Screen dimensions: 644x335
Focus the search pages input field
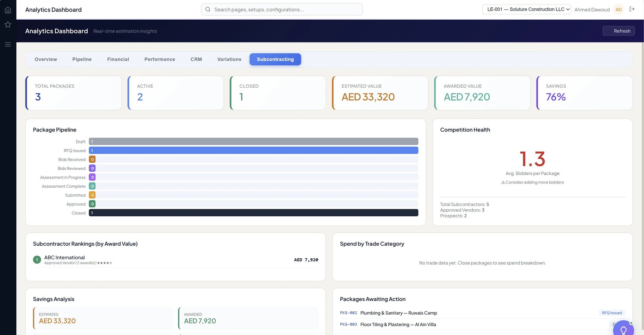pos(282,9)
